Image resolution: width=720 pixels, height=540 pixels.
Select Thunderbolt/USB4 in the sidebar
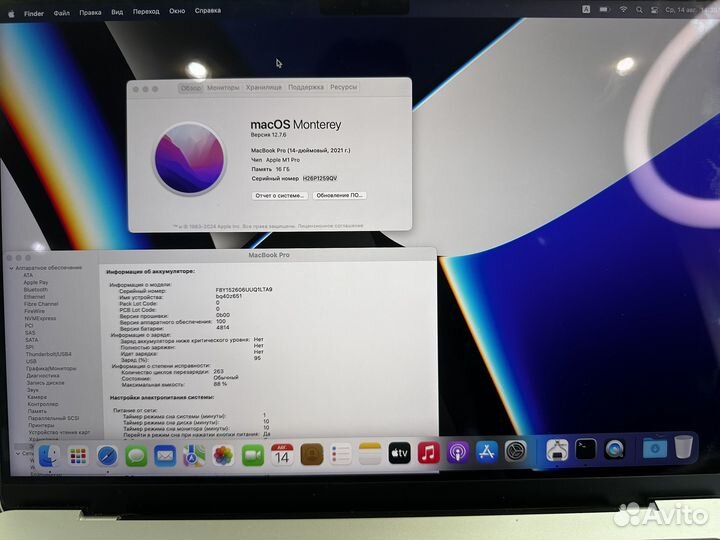pos(48,354)
